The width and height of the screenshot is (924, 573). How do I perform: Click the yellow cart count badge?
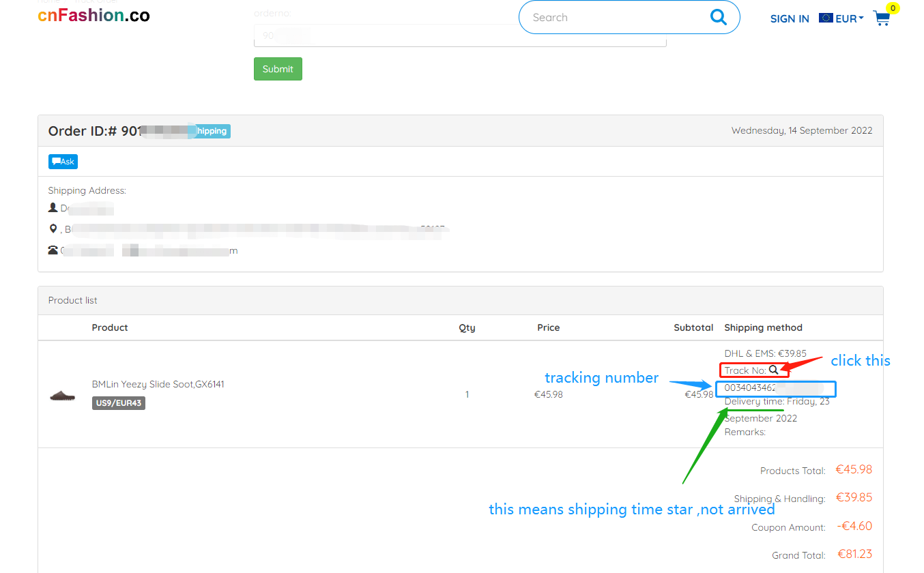click(x=893, y=8)
